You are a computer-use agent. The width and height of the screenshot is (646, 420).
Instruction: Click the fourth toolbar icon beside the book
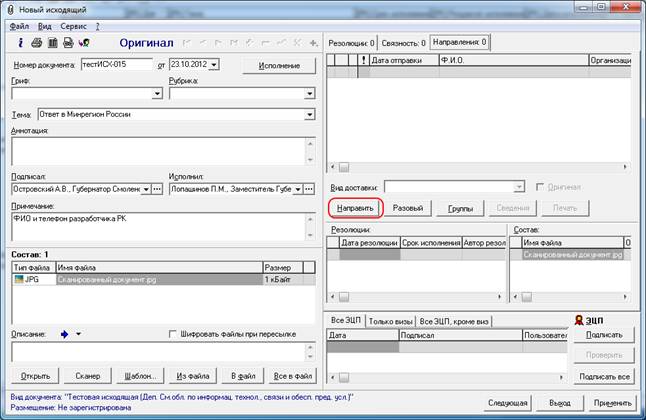coord(67,43)
